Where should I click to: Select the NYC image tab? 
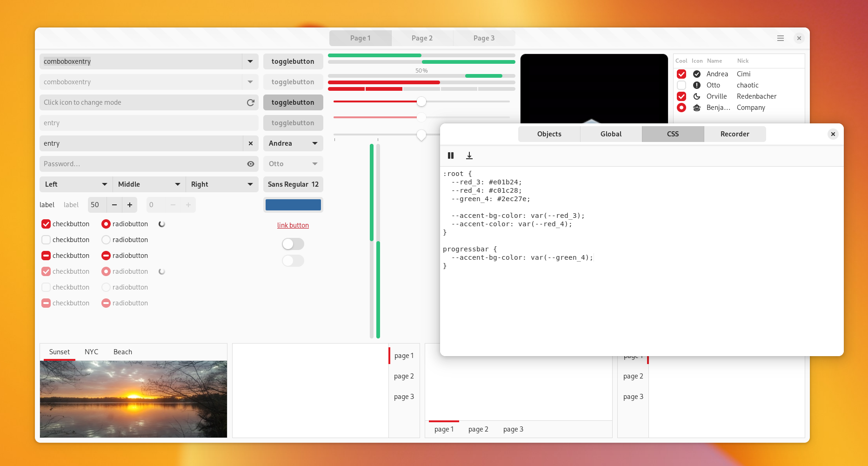(x=91, y=352)
